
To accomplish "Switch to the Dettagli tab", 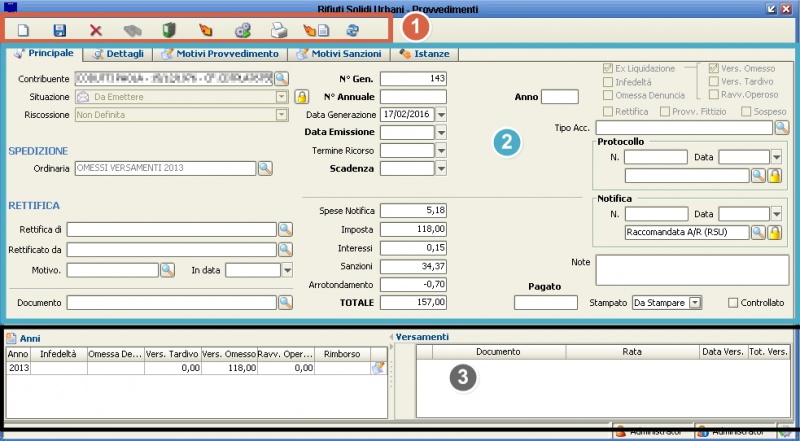I will coord(117,52).
